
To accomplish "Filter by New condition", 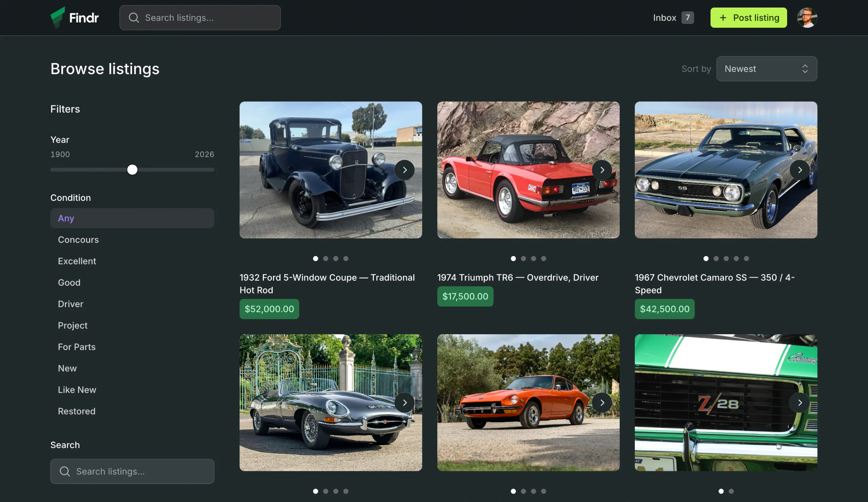I will (132, 368).
